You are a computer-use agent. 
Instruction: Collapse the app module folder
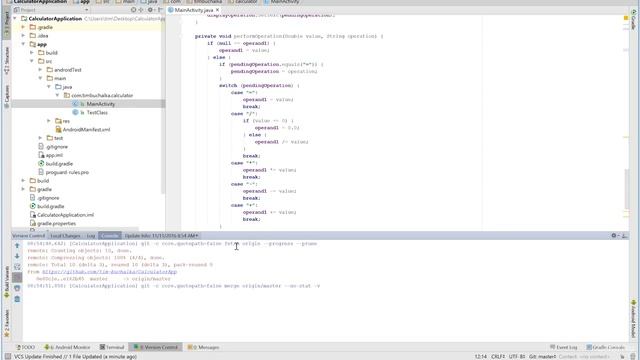[x=23, y=44]
